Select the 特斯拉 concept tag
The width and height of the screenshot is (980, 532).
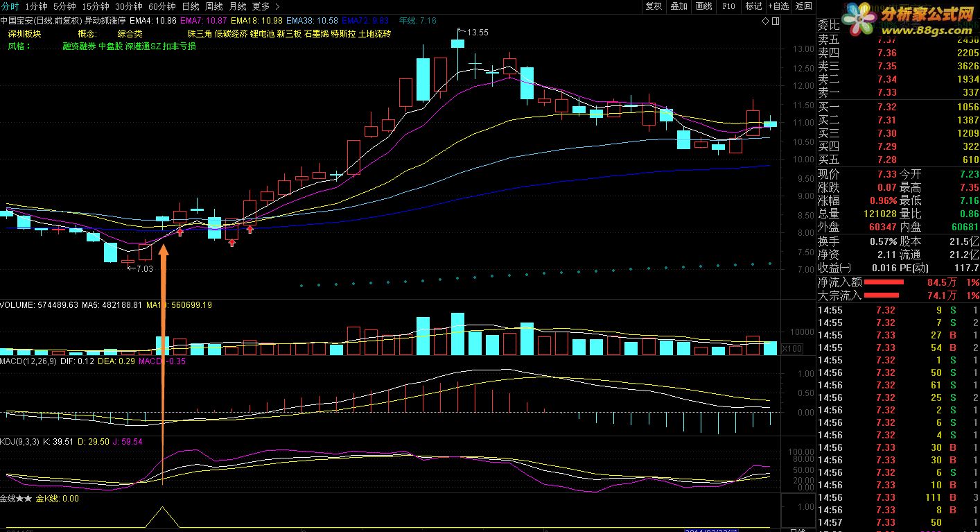pos(343,33)
